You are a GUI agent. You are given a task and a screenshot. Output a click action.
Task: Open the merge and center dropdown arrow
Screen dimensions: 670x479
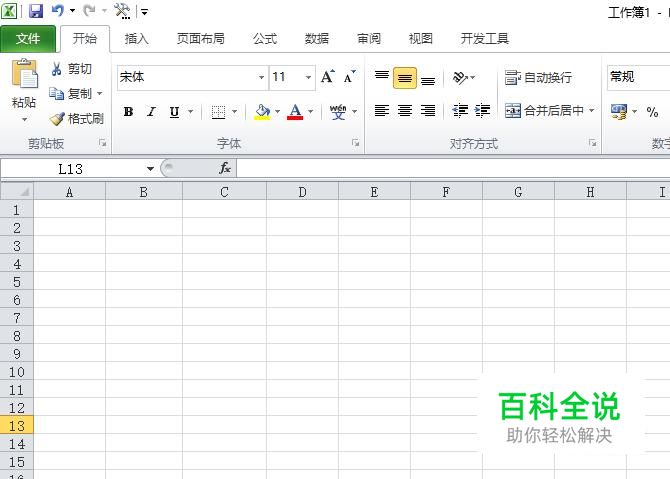click(x=591, y=110)
